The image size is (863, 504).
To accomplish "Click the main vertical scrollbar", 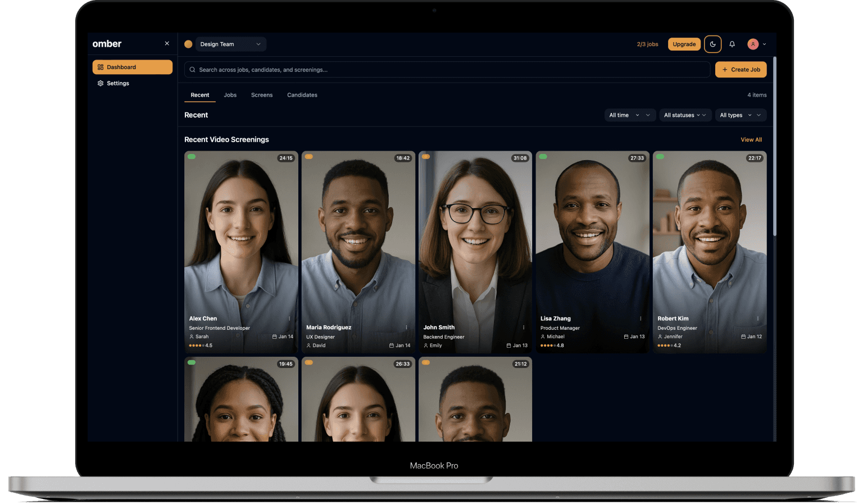I will pyautogui.click(x=775, y=146).
